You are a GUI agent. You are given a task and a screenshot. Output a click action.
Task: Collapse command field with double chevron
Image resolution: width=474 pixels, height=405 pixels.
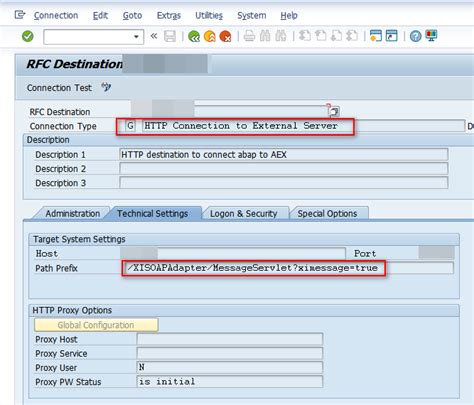coord(154,36)
